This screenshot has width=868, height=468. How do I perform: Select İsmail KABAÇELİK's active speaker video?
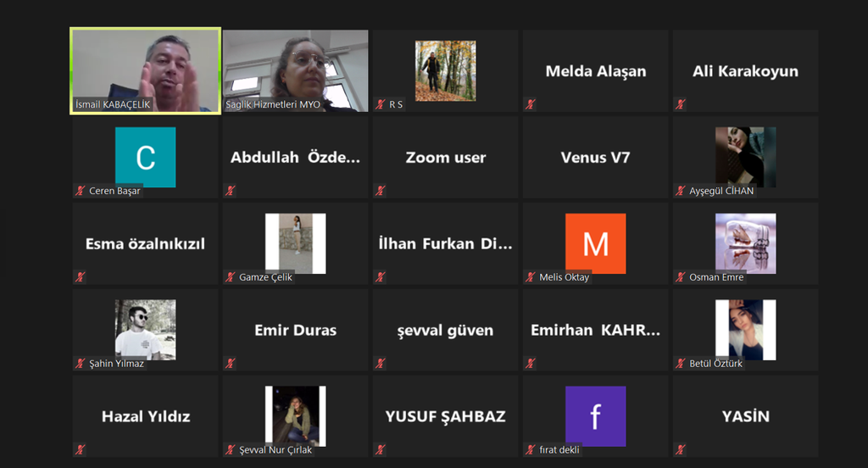pos(146,71)
